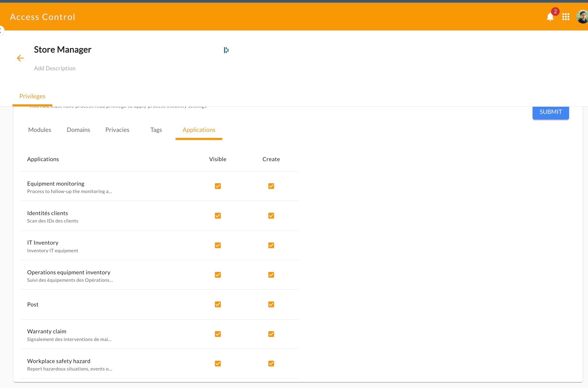
Task: Uncheck Create for Warranty claim
Action: pyautogui.click(x=271, y=334)
